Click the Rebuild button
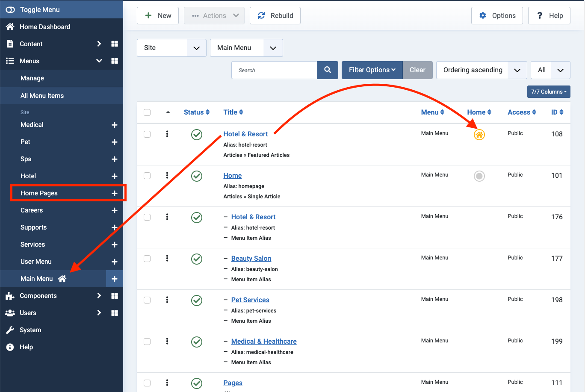Viewport: 585px width, 392px height. (x=275, y=16)
